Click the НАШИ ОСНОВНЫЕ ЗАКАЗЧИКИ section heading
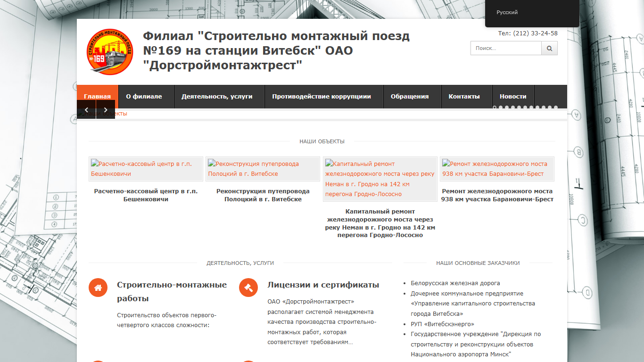Image resolution: width=644 pixels, height=362 pixels. [x=478, y=263]
